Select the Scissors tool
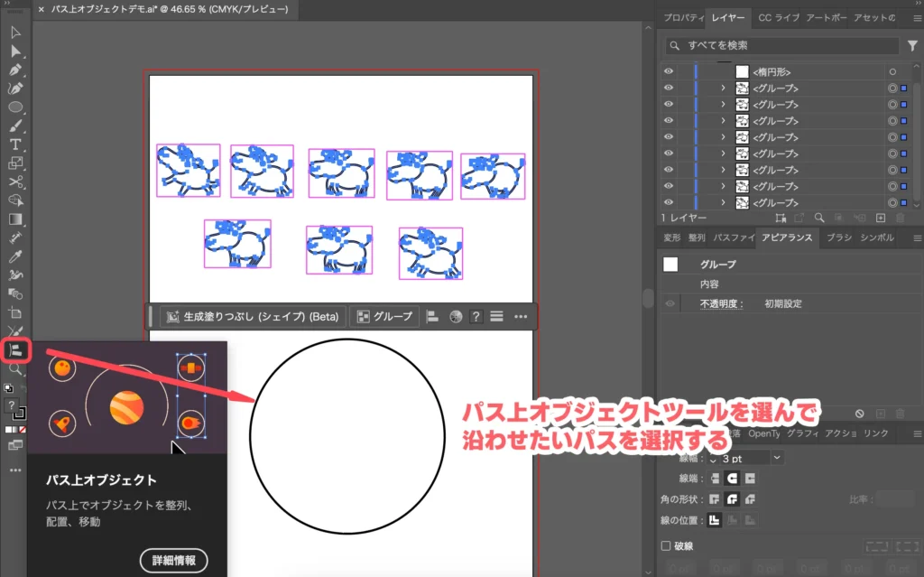924x577 pixels. click(x=15, y=182)
